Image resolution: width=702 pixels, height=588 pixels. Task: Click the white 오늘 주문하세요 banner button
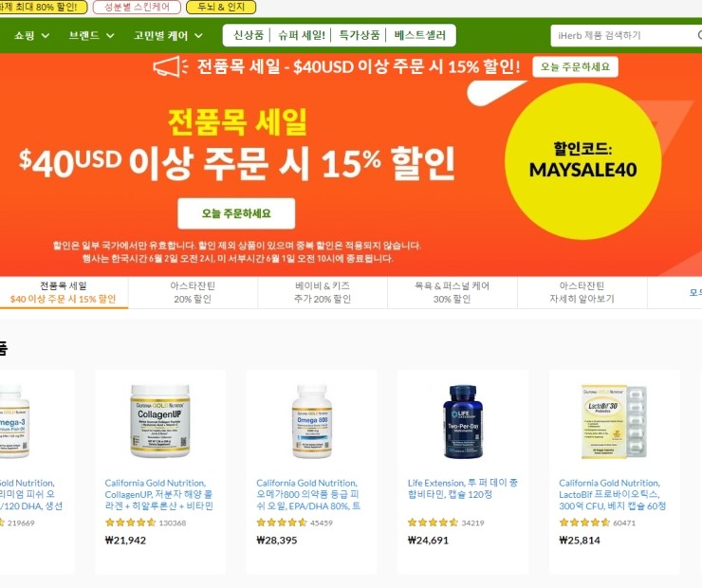[236, 213]
